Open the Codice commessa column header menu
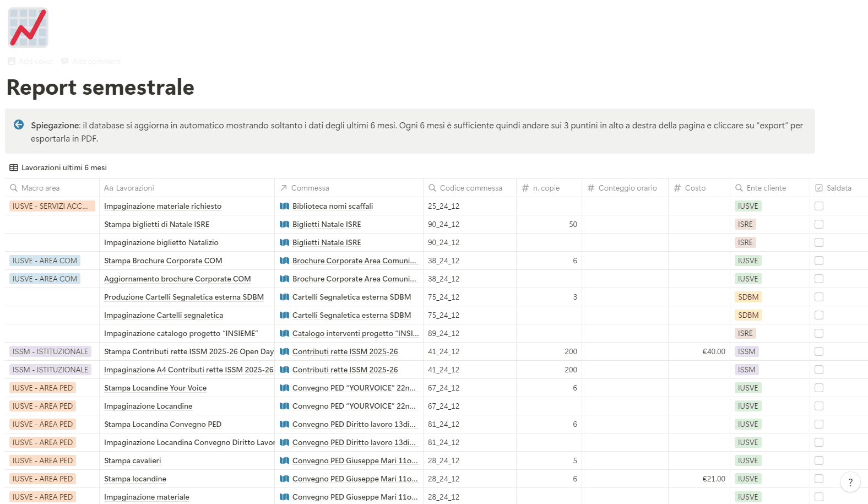 (x=470, y=188)
